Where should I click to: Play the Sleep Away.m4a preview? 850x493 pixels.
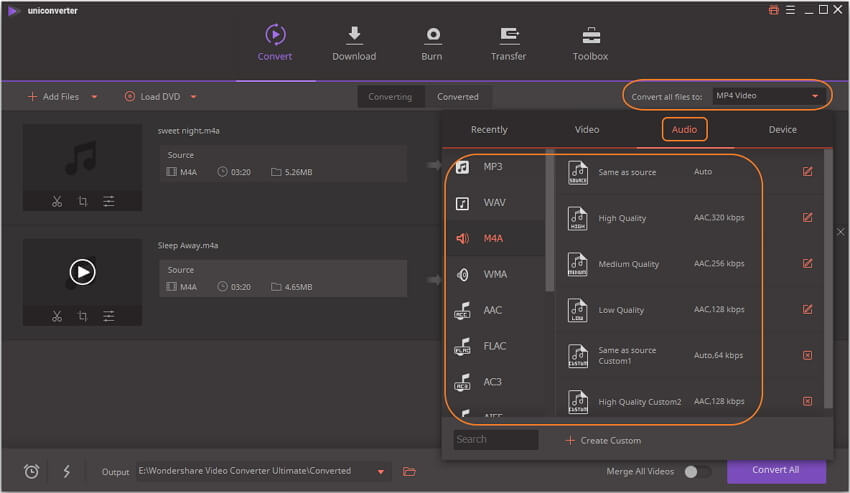click(82, 272)
